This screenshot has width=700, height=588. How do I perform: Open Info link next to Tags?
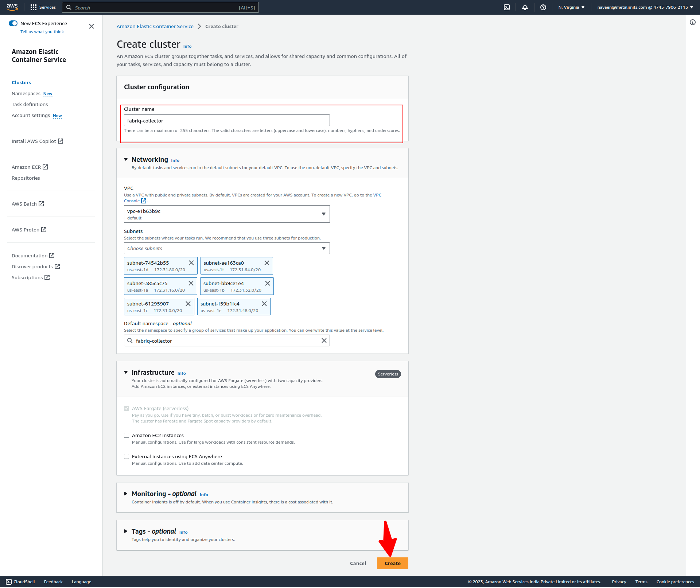coord(183,532)
